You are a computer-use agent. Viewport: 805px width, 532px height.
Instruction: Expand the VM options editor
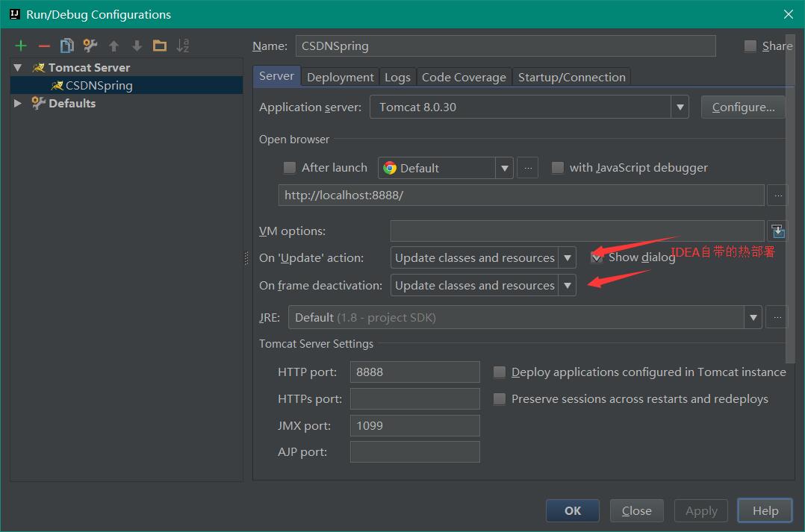[x=778, y=231]
